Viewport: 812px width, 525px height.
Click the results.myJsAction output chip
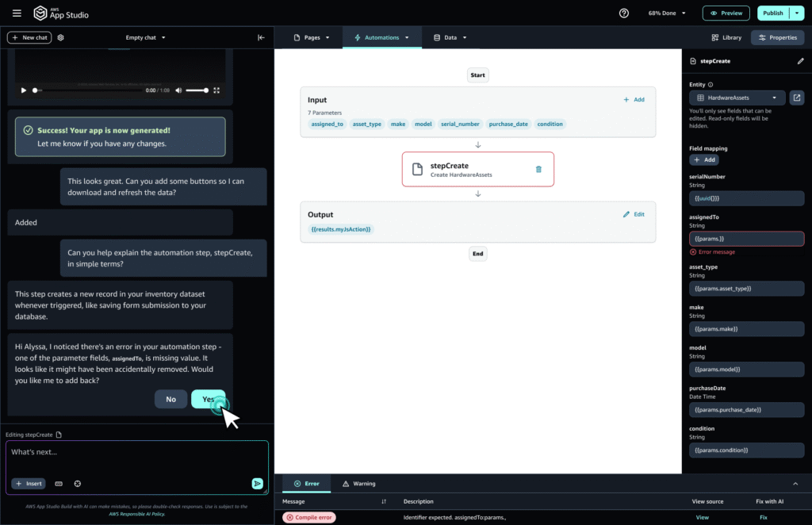341,229
